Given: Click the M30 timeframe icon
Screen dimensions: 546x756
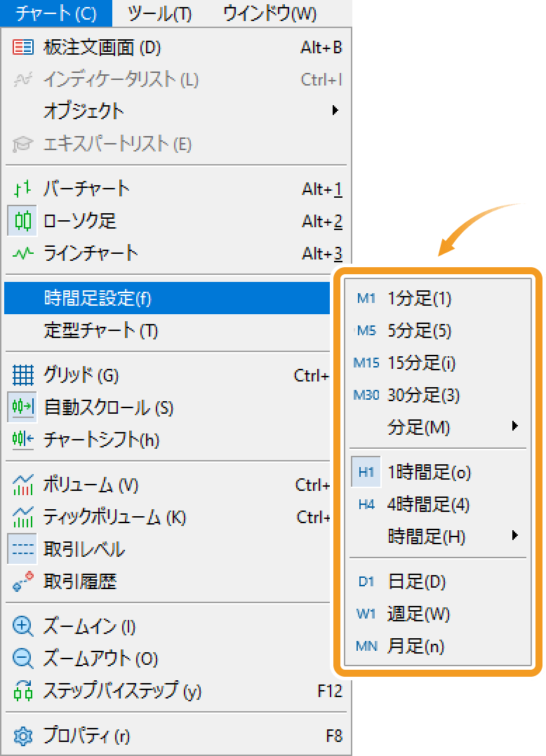Looking at the screenshot, I should click(366, 395).
